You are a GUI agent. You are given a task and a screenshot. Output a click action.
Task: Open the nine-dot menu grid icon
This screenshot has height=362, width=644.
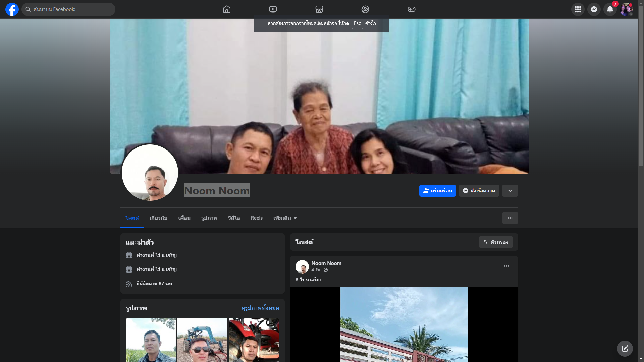(578, 9)
